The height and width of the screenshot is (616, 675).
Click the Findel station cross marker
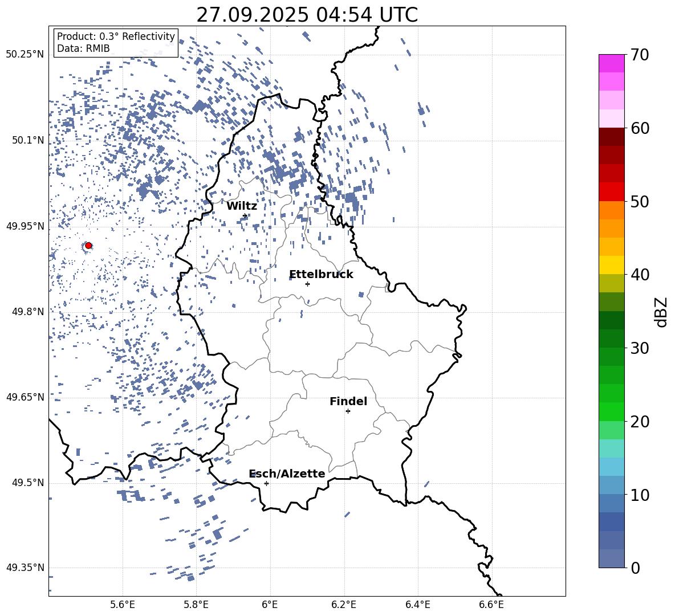(348, 411)
